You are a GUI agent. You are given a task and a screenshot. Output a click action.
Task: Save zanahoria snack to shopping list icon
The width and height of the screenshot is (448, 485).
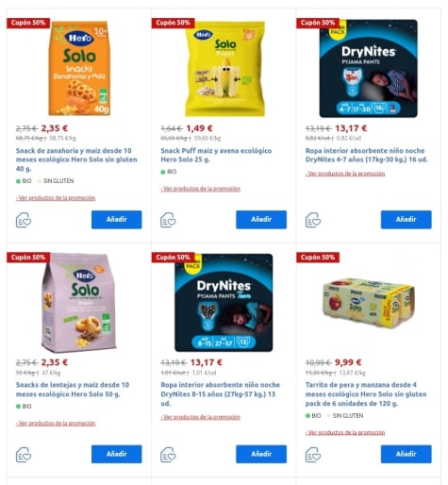24,220
